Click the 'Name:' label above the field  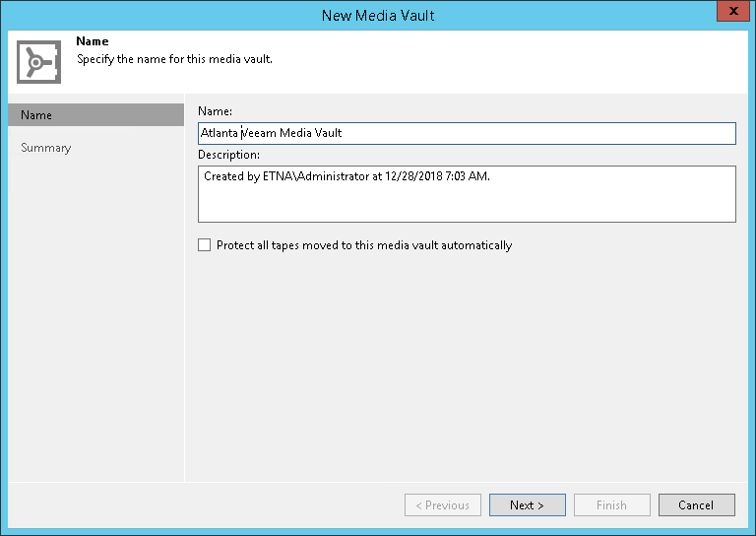point(215,111)
